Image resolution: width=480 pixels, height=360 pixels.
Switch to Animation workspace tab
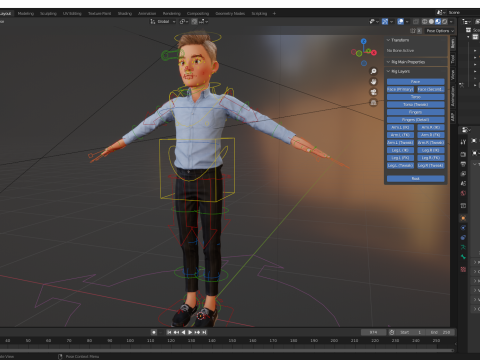pyautogui.click(x=147, y=13)
